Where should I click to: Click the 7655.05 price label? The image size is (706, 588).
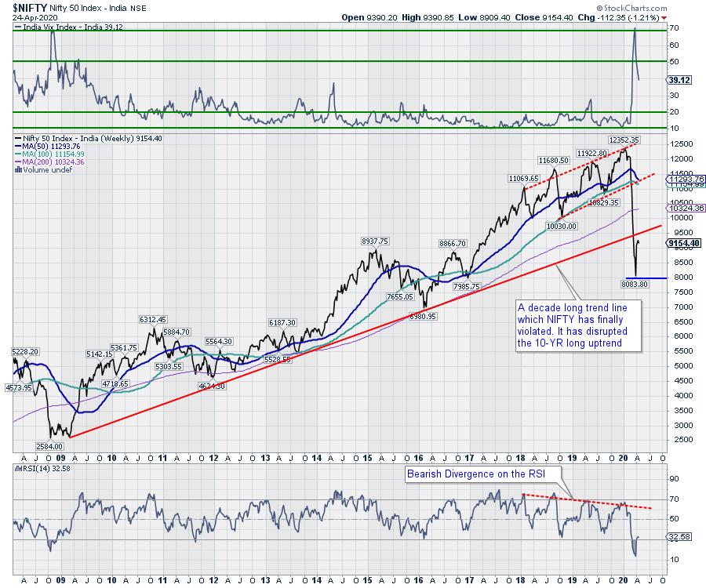(400, 296)
